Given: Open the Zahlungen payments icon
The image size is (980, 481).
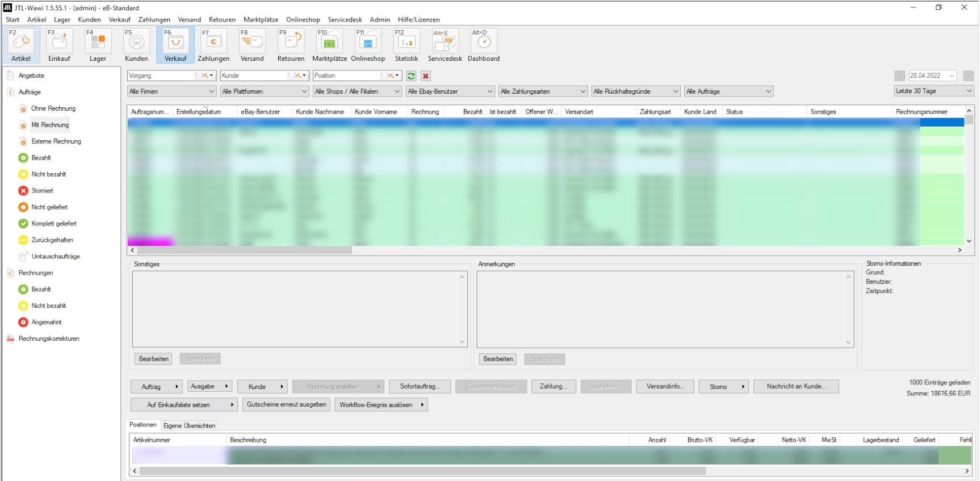Looking at the screenshot, I should [213, 45].
